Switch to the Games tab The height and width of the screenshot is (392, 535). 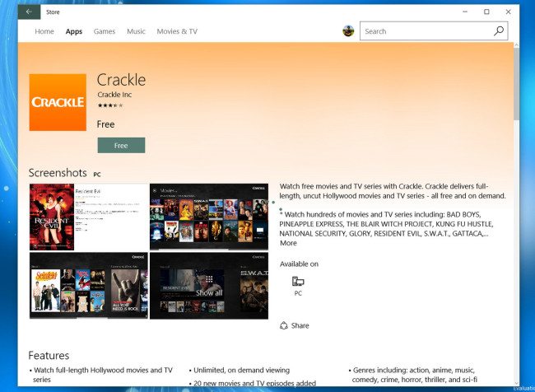(105, 31)
